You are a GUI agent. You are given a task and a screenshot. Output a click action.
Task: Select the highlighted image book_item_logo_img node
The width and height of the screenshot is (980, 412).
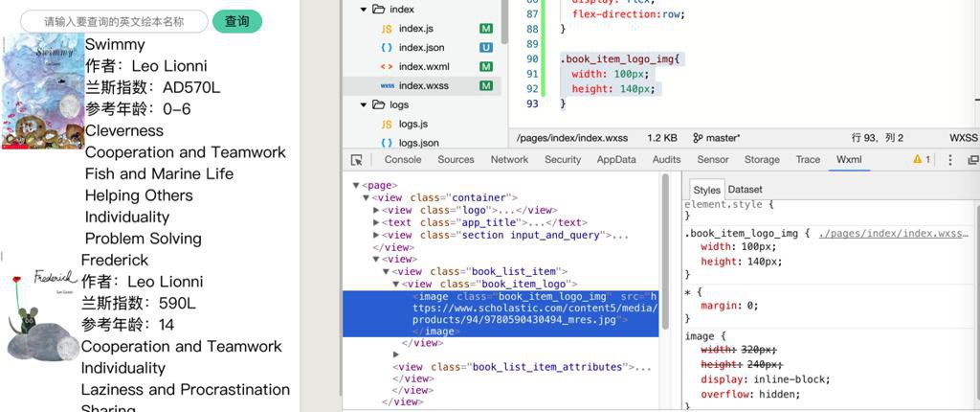coord(501,313)
